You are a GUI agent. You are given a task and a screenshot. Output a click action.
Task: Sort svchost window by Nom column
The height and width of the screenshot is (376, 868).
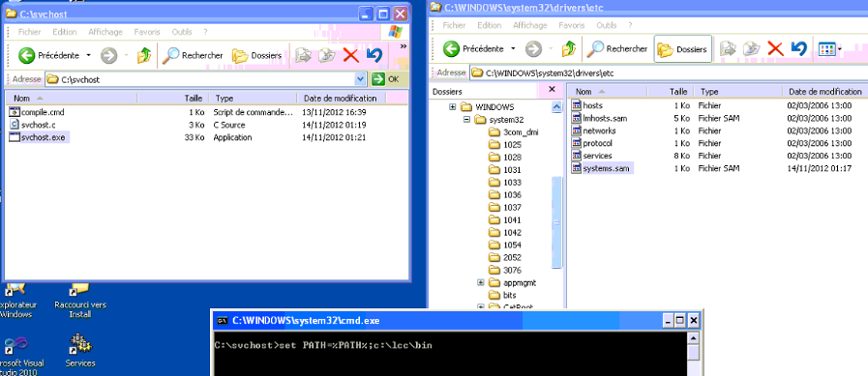(72, 98)
